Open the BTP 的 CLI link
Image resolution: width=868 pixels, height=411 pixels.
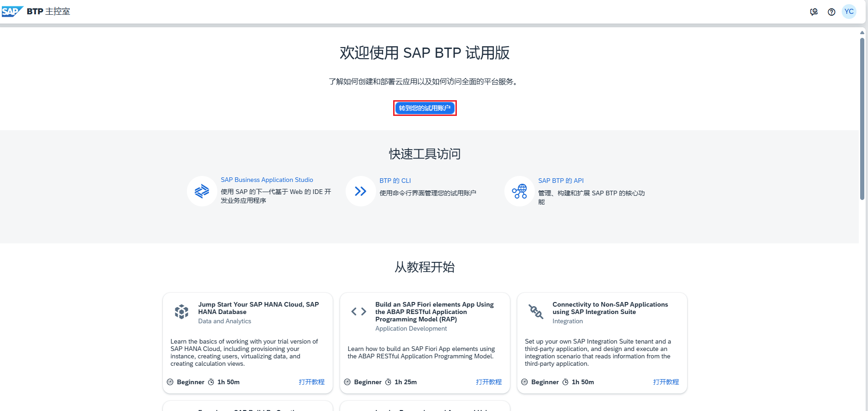395,181
